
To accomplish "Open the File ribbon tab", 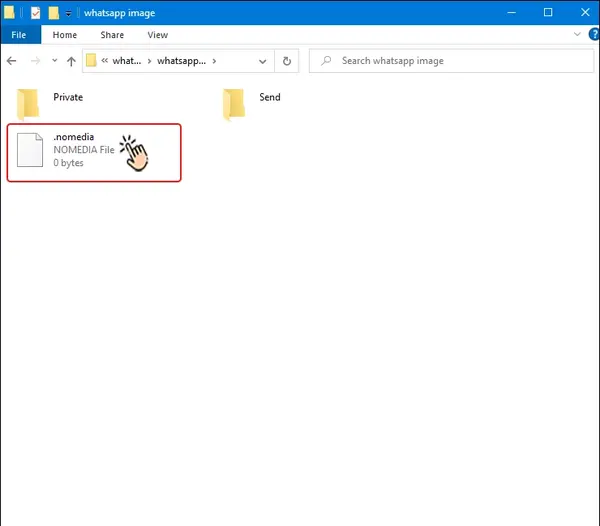I will (x=21, y=35).
